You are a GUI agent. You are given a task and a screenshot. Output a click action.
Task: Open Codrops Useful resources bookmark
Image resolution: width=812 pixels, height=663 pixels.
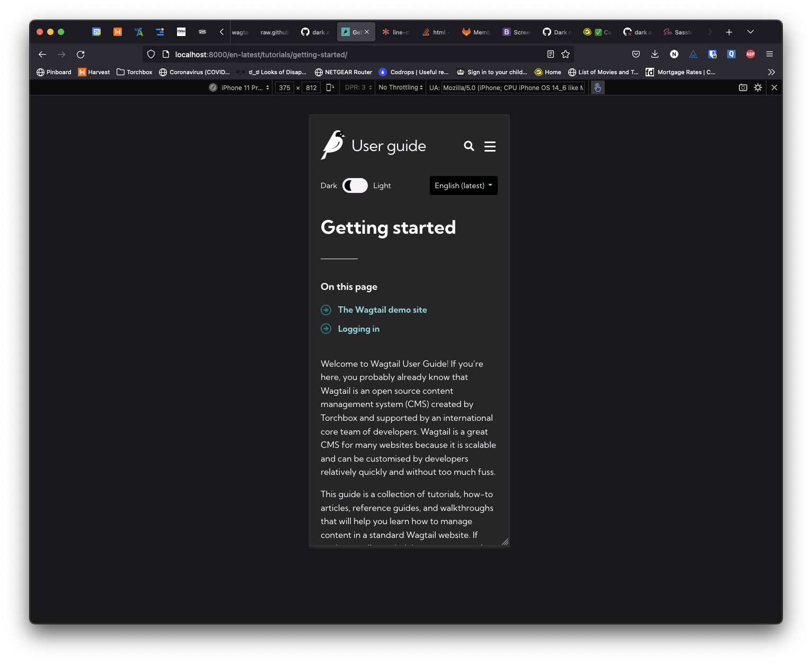(x=414, y=72)
